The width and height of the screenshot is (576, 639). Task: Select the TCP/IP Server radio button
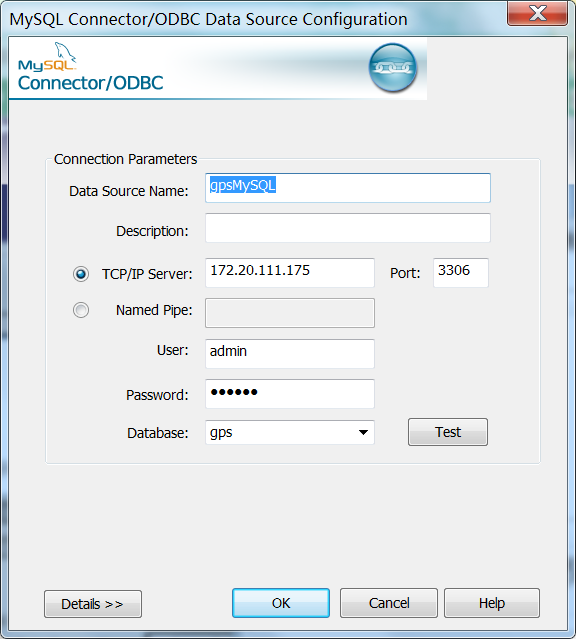click(x=81, y=274)
